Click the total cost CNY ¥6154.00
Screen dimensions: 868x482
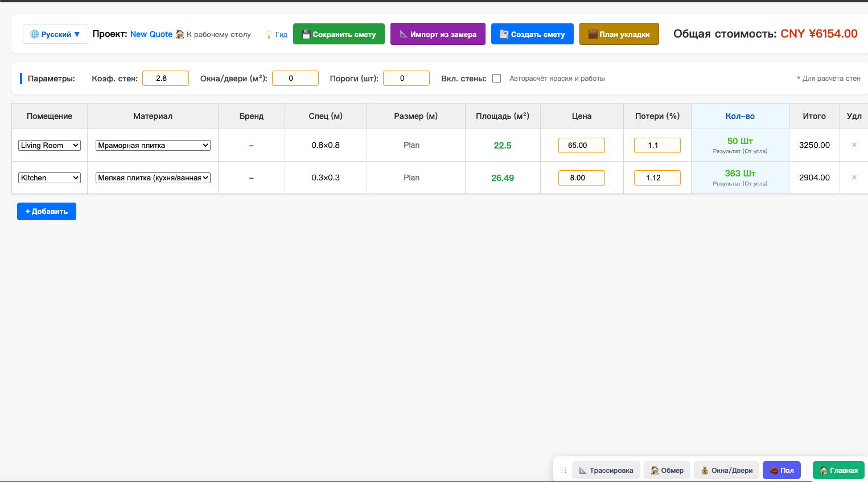(819, 34)
